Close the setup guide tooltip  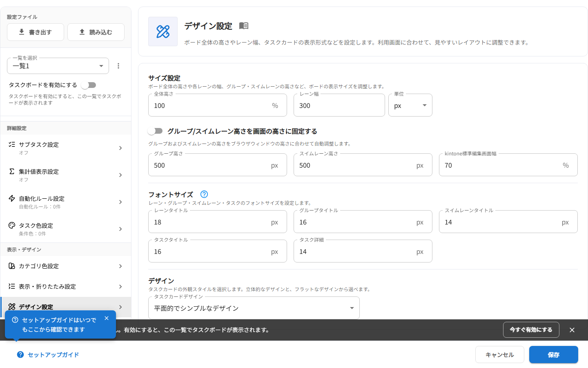107,318
